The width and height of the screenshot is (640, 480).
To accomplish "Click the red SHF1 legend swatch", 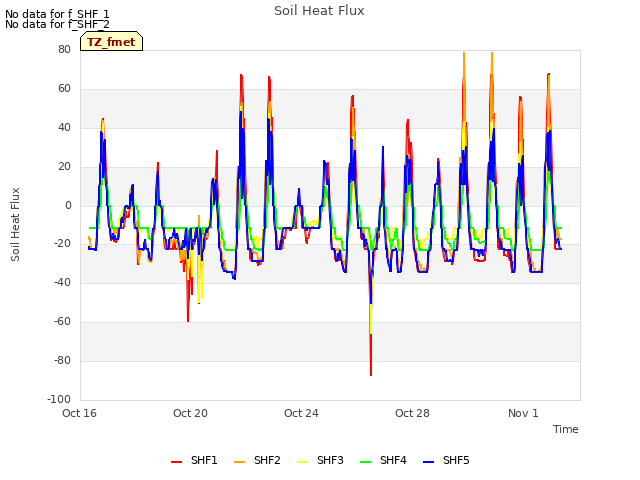I will click(176, 462).
